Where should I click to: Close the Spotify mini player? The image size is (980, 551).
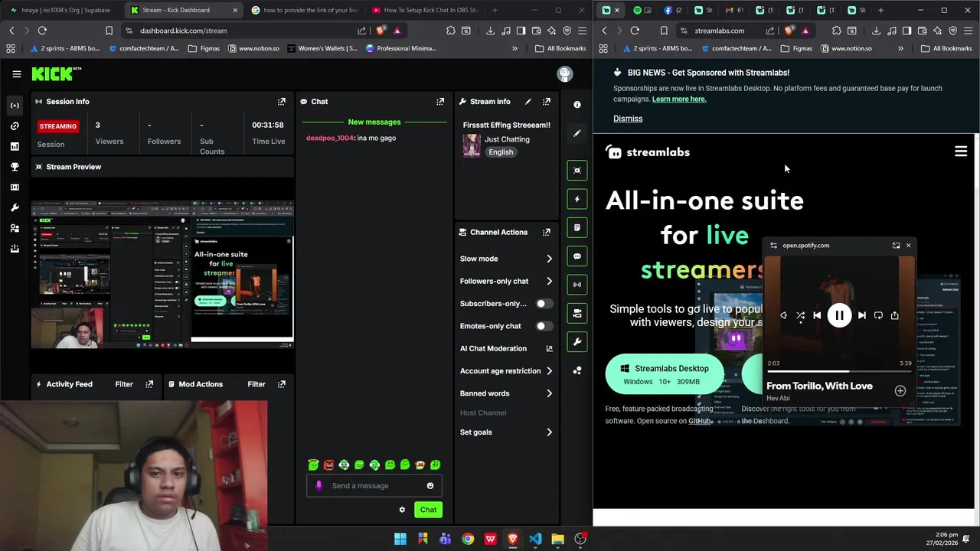(909, 246)
